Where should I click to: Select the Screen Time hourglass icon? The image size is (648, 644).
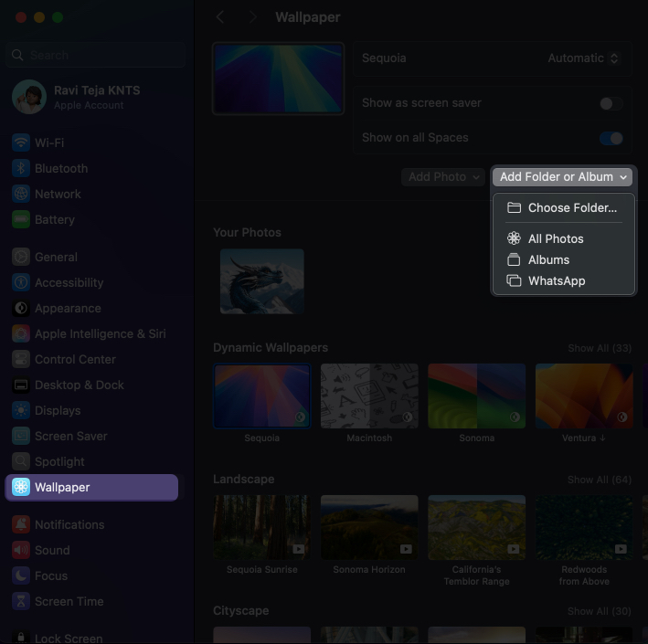21,601
